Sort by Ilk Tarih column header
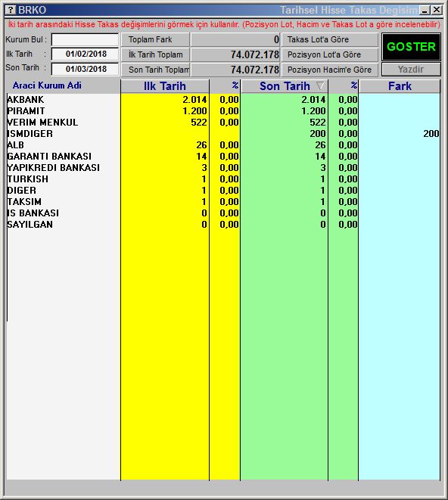The width and height of the screenshot is (448, 500). coord(165,86)
